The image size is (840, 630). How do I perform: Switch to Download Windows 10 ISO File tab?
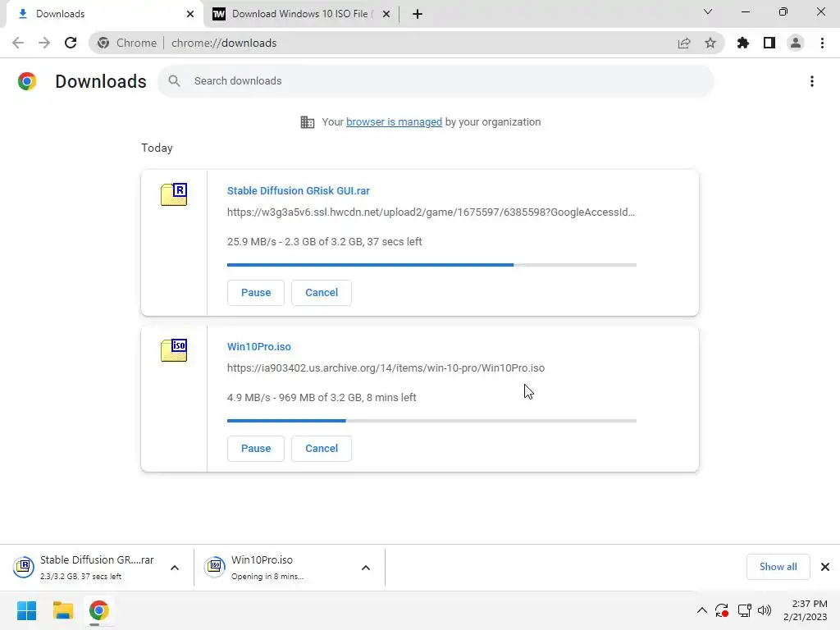(302, 14)
